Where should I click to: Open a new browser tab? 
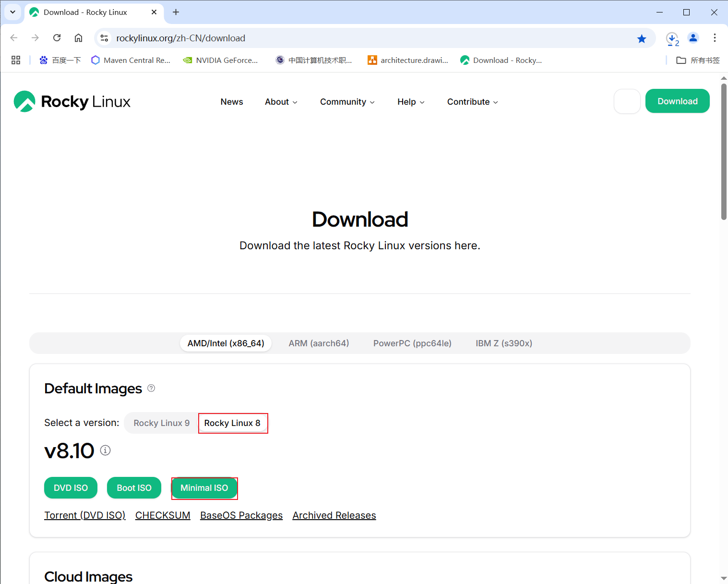pos(176,12)
